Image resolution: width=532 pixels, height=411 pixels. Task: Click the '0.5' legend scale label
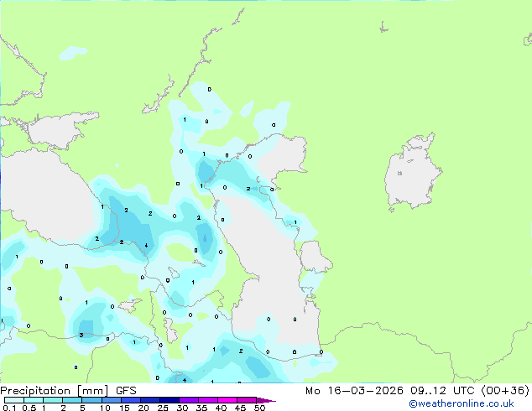[x=29, y=408]
